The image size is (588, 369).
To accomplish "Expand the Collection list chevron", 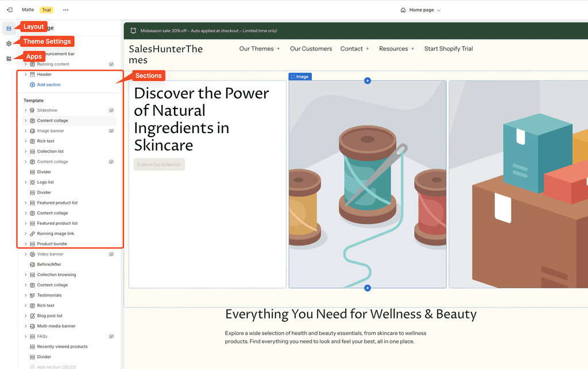I will pos(25,152).
